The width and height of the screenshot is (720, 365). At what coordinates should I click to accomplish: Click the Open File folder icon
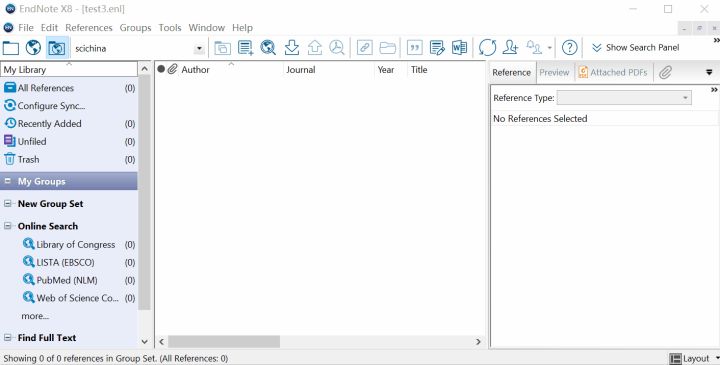388,48
